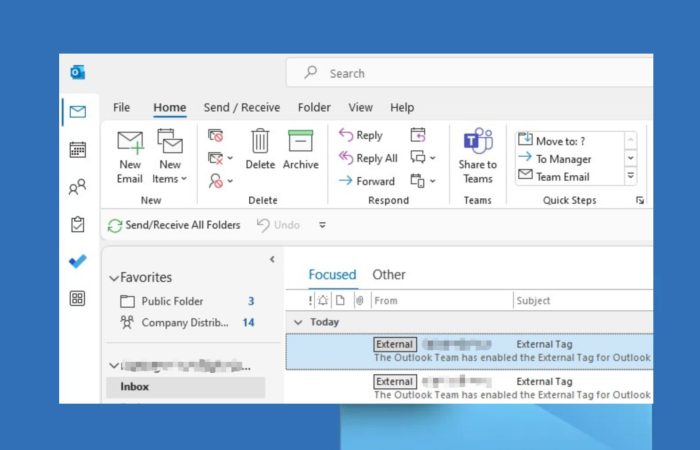Open the To Do checkmark icon
Viewport: 700px width, 450px height.
(78, 261)
